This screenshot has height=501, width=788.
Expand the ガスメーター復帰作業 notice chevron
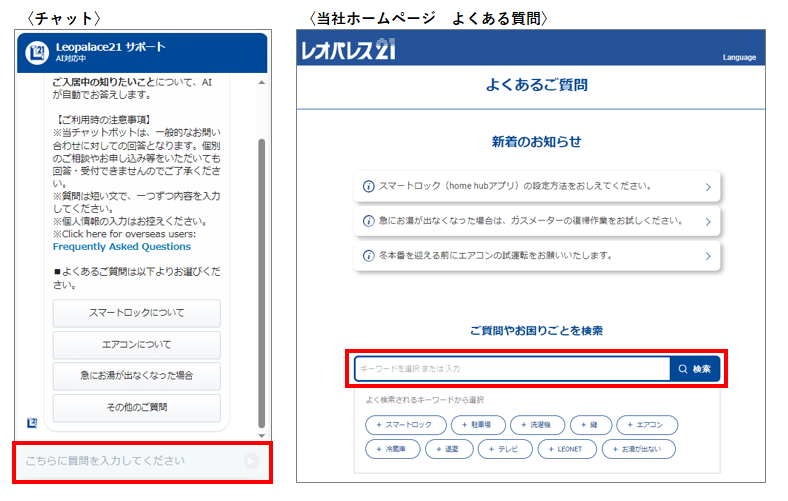pyautogui.click(x=707, y=221)
